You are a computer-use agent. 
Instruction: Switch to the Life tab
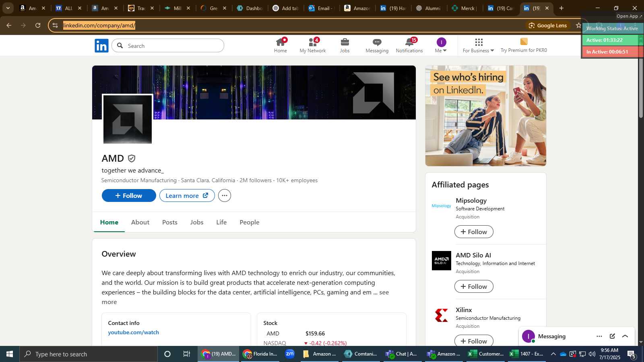(x=221, y=222)
